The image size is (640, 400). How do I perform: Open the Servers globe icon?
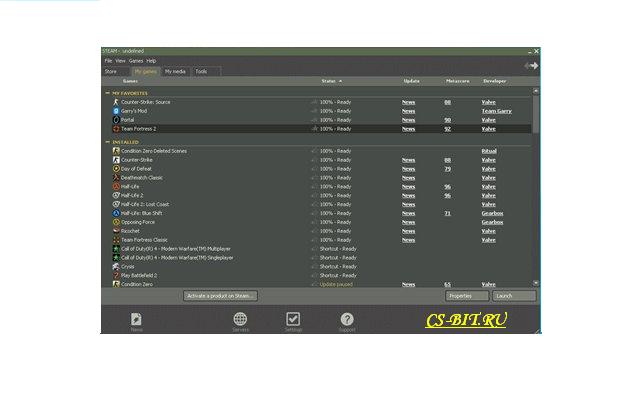pos(240,319)
